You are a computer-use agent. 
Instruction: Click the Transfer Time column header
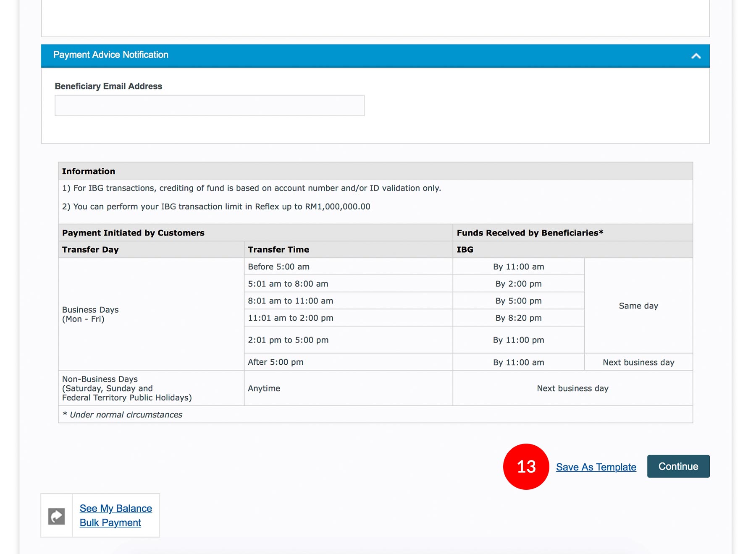coord(278,249)
